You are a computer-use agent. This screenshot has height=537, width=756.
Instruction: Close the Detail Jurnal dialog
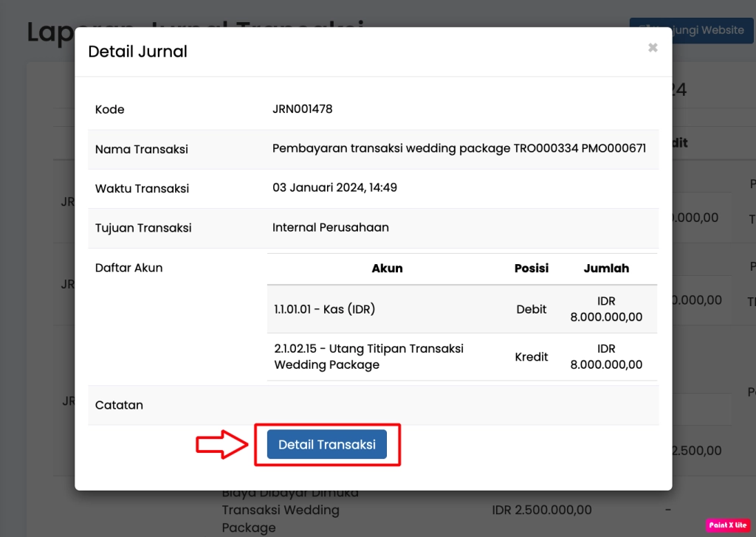pos(653,48)
